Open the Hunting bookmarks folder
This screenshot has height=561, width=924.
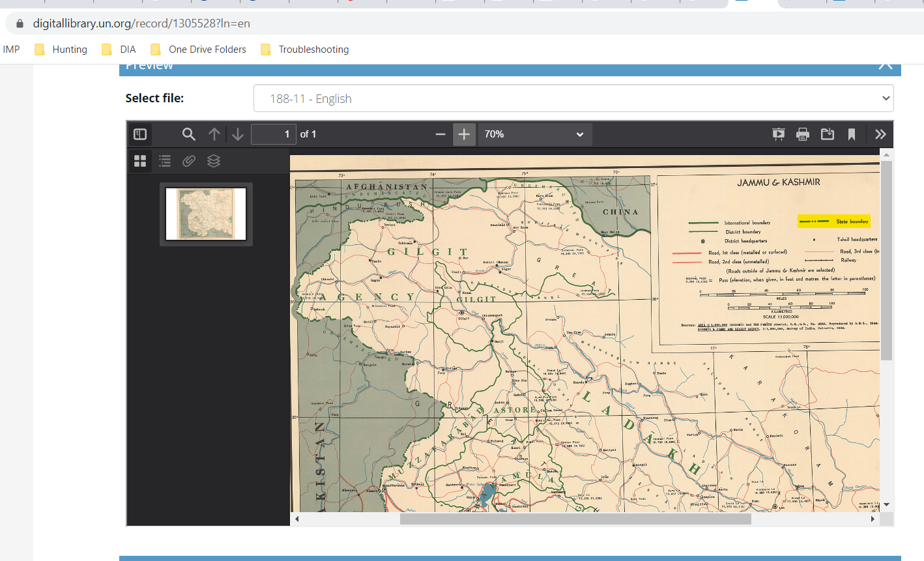pos(61,50)
